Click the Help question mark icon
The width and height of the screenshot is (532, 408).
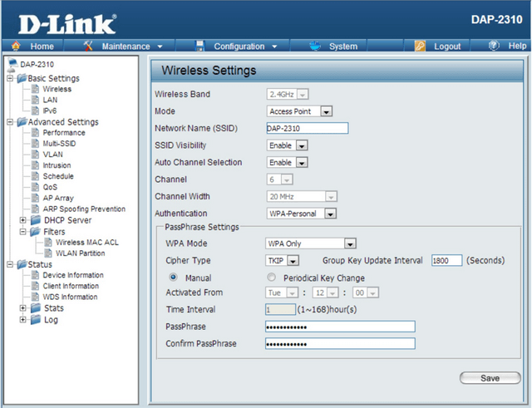(x=495, y=47)
